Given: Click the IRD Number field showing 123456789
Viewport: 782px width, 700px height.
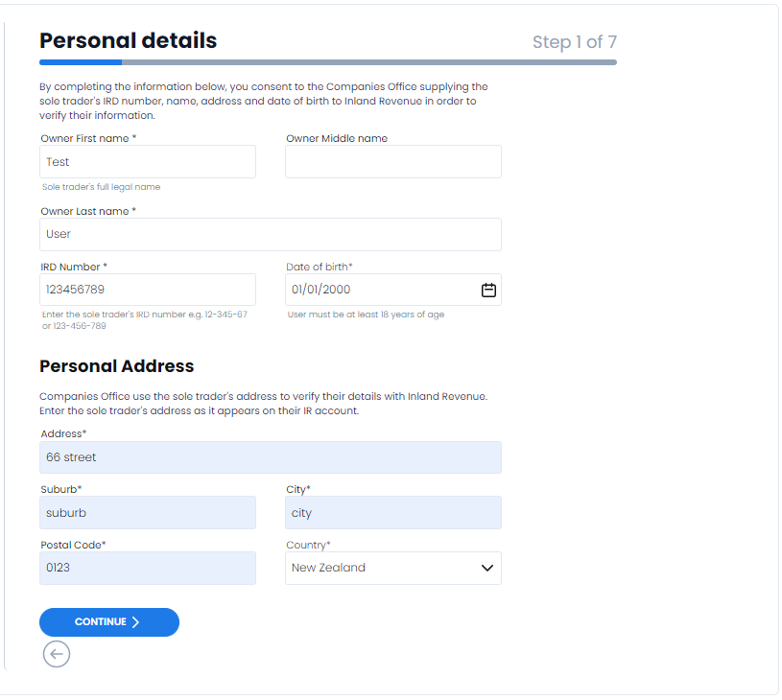Looking at the screenshot, I should coord(148,290).
